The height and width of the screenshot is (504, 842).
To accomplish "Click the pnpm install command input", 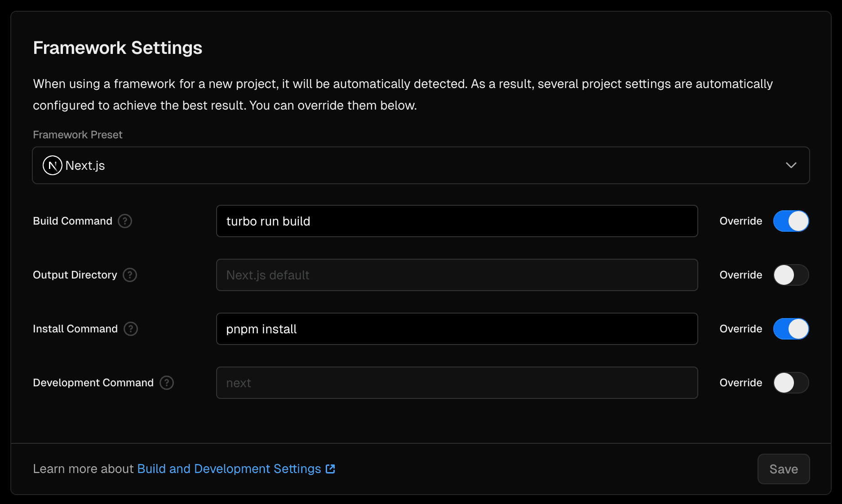I will 456,329.
